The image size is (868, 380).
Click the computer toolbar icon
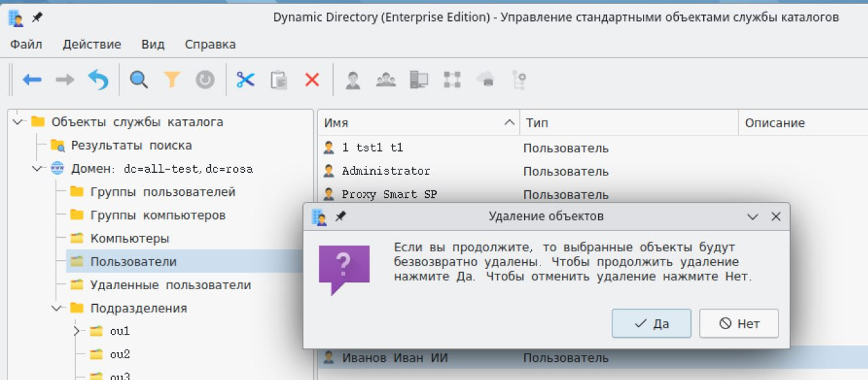419,80
